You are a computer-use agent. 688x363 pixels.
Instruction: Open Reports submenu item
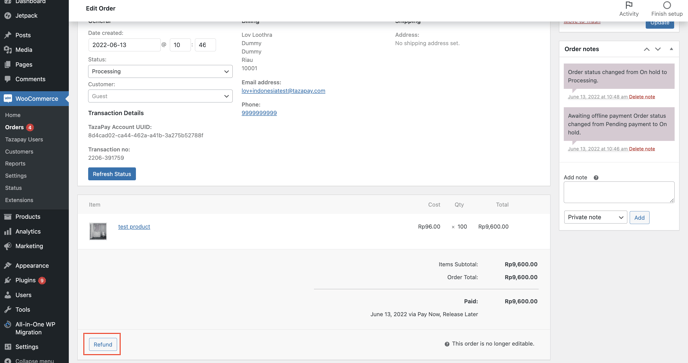(x=15, y=164)
